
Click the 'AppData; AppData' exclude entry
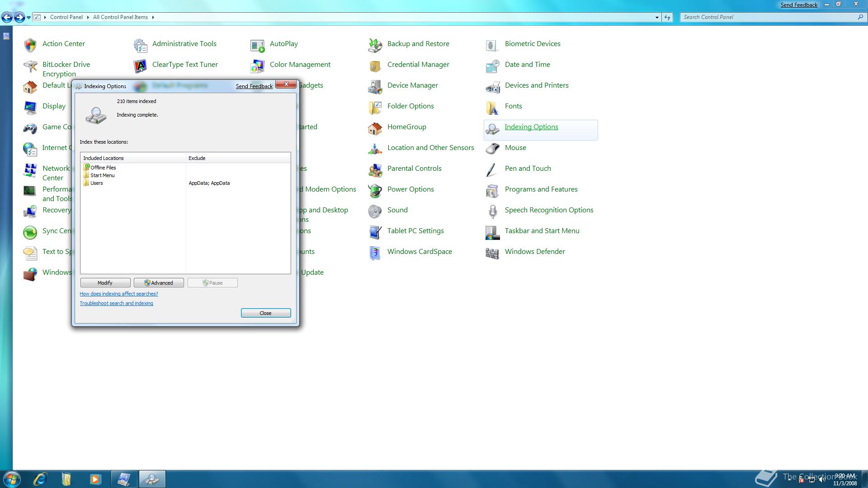209,183
